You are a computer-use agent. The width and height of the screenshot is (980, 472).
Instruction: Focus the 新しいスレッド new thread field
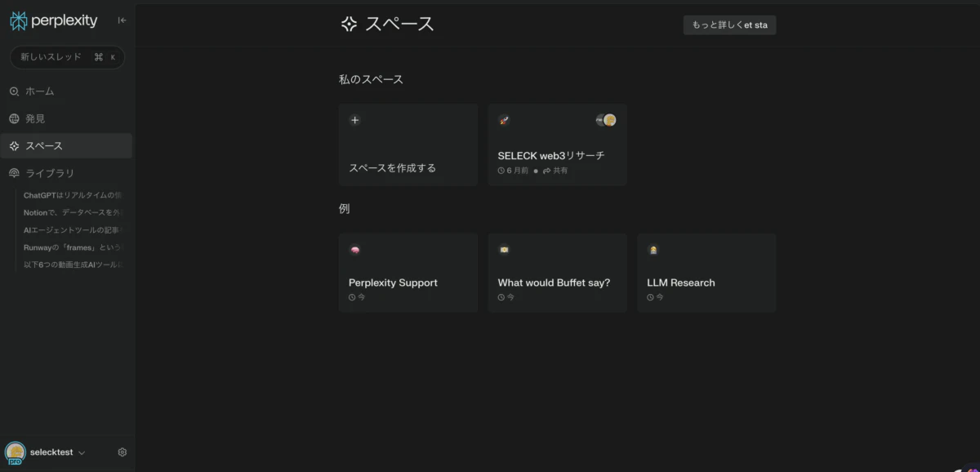[x=67, y=57]
